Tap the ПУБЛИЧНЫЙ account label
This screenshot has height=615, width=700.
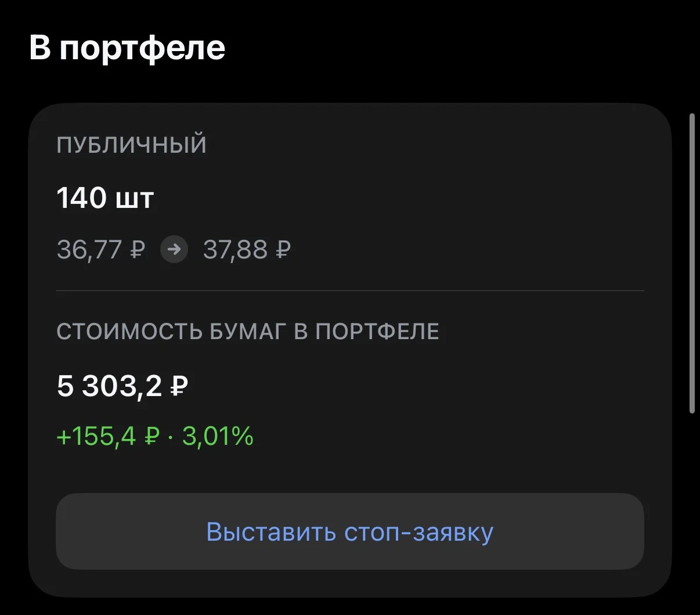click(x=132, y=145)
